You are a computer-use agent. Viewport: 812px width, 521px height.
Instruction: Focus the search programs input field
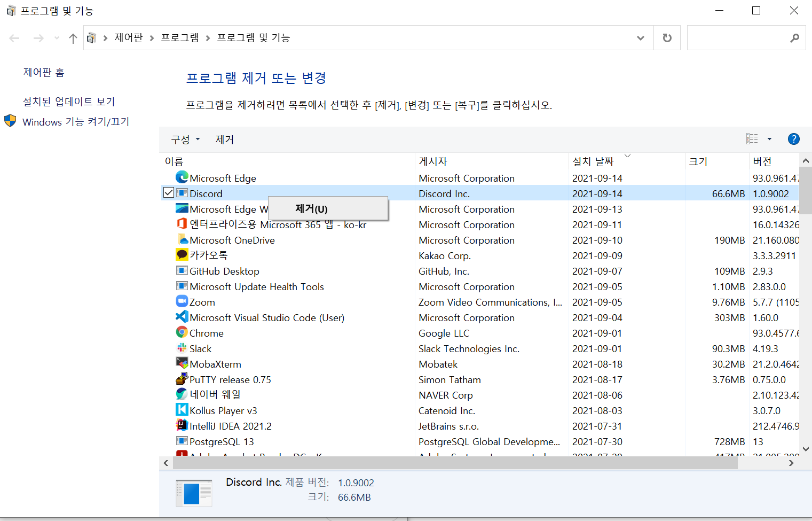(x=746, y=38)
